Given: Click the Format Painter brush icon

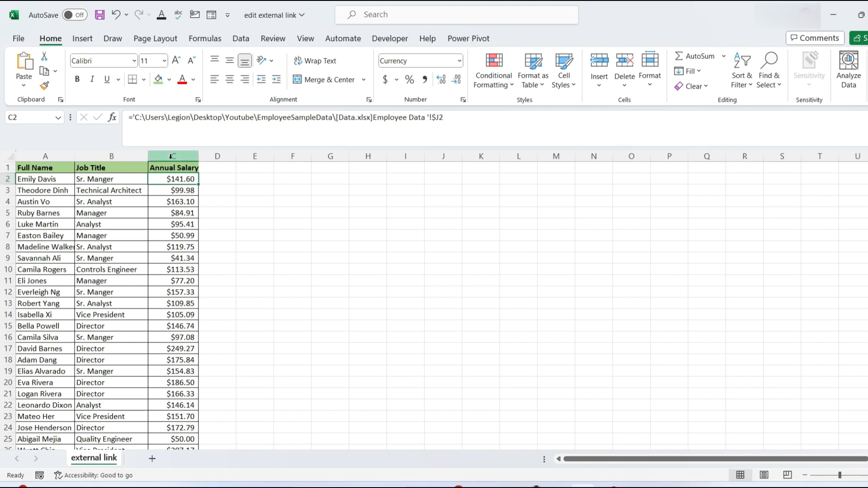Looking at the screenshot, I should [x=44, y=85].
